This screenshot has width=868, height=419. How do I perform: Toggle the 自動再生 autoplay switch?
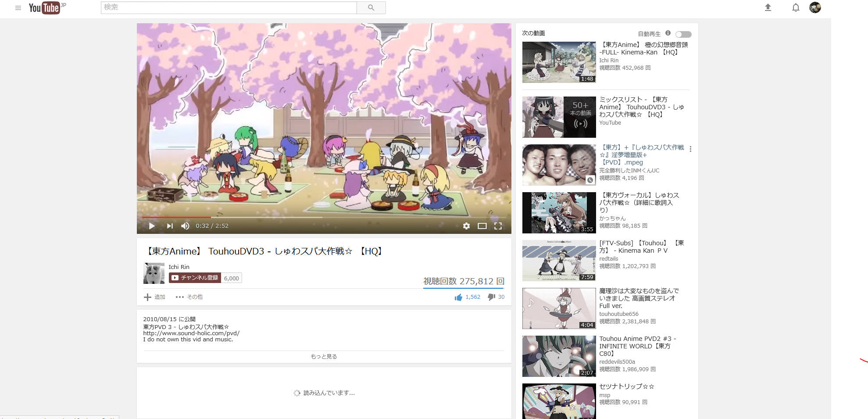click(x=682, y=34)
